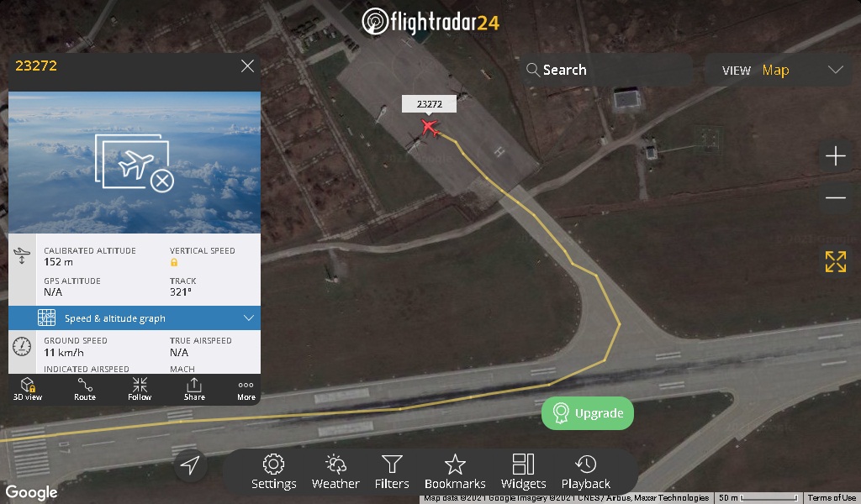
Task: Click the my-location arrow icon
Action: click(x=190, y=465)
